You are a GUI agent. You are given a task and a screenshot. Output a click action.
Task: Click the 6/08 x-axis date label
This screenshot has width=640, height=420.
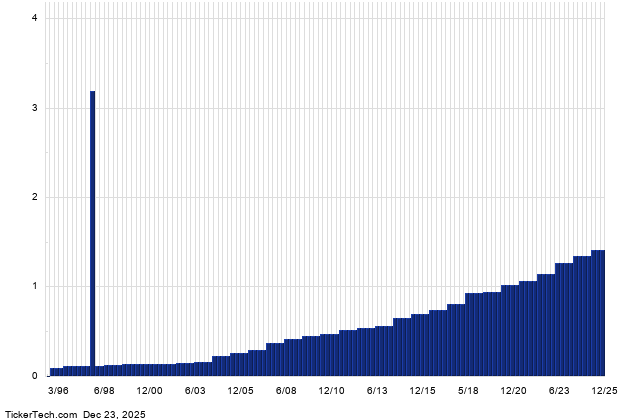click(x=286, y=390)
